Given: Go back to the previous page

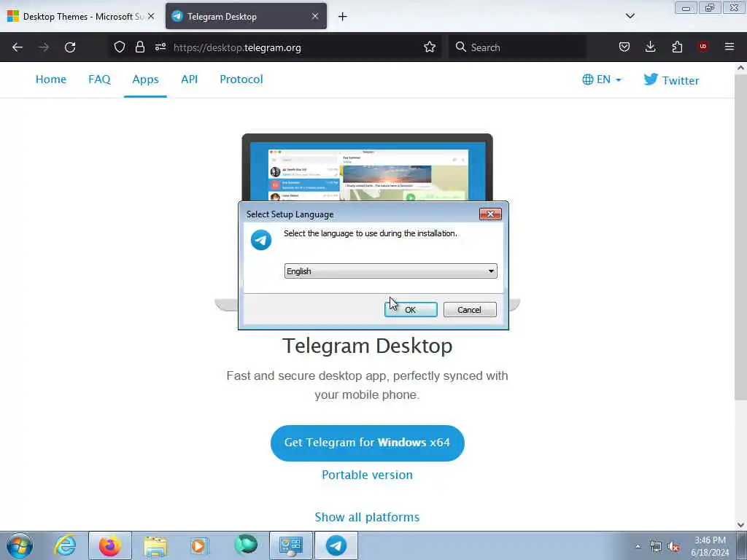Looking at the screenshot, I should pos(18,47).
